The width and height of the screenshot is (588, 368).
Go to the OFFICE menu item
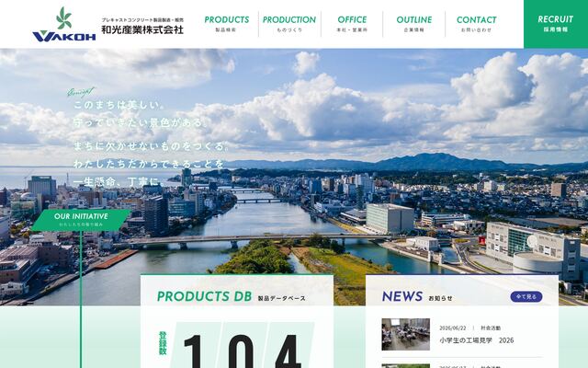(x=352, y=24)
